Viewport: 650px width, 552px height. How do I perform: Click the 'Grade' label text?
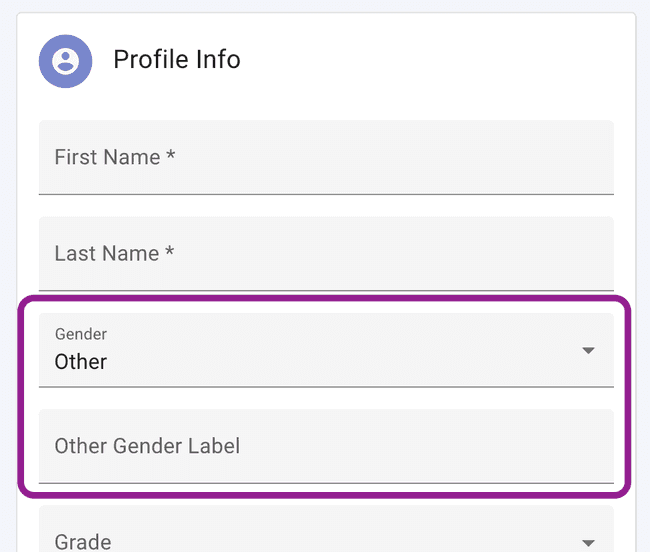[x=83, y=542]
